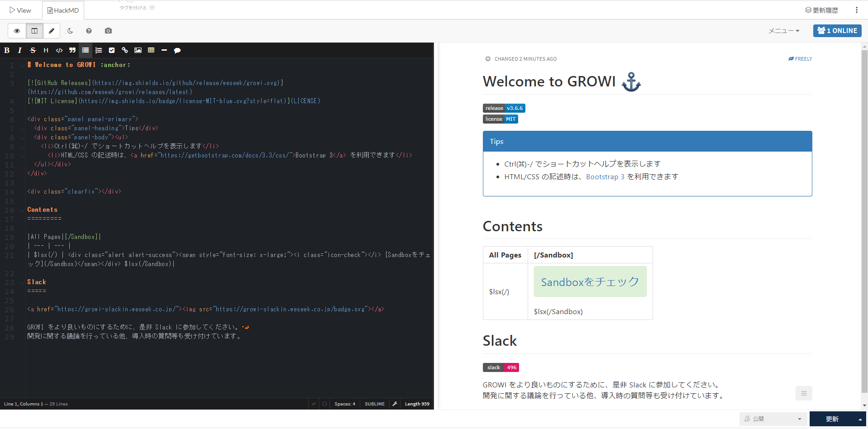Image resolution: width=868 pixels, height=429 pixels.
Task: Open 更新履歴 revision history
Action: [x=821, y=10]
